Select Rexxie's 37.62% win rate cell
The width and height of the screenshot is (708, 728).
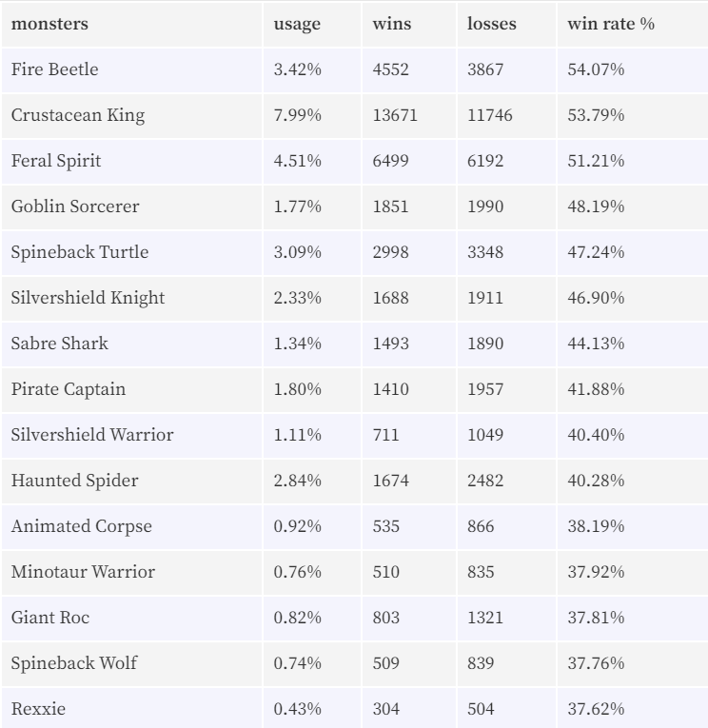pos(596,709)
